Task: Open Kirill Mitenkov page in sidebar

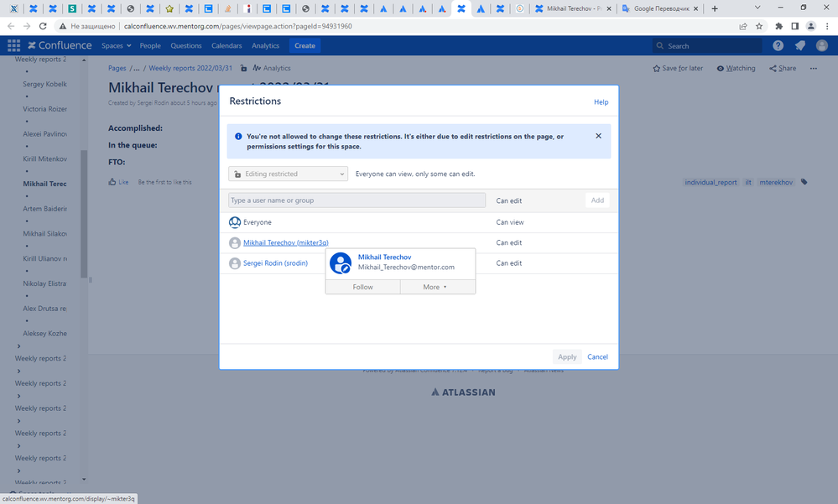Action: (x=45, y=158)
